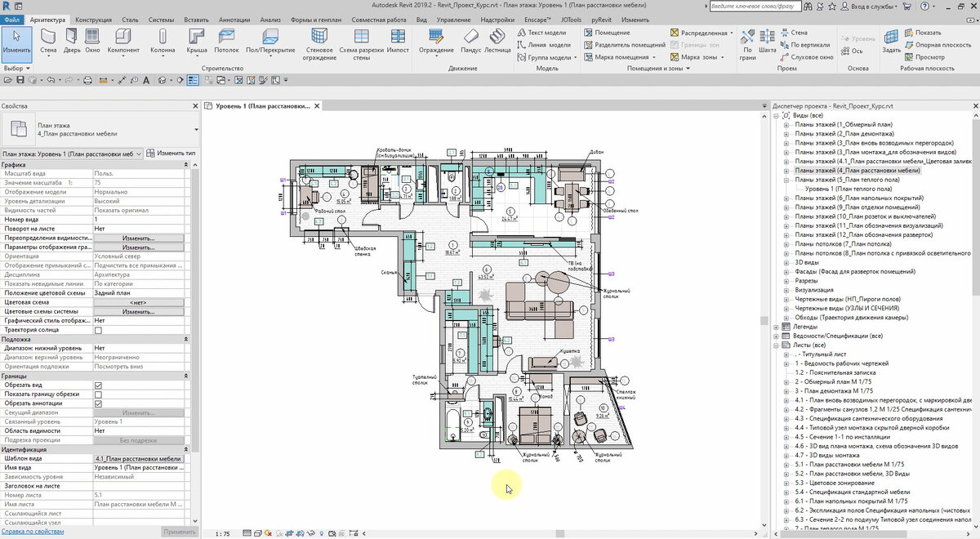Expand the Легенды tree node
The width and height of the screenshot is (980, 539).
776,327
